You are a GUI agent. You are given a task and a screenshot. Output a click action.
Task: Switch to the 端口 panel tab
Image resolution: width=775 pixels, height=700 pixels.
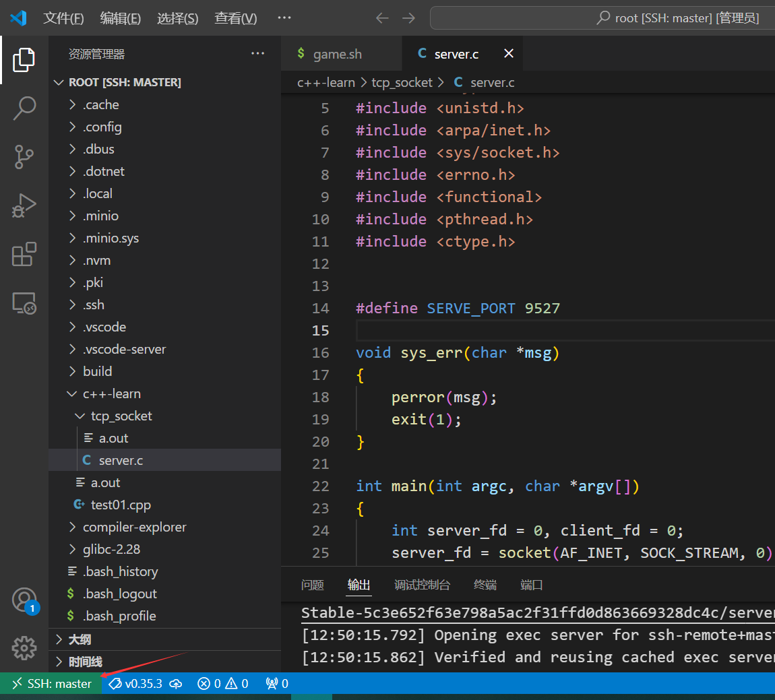(531, 585)
